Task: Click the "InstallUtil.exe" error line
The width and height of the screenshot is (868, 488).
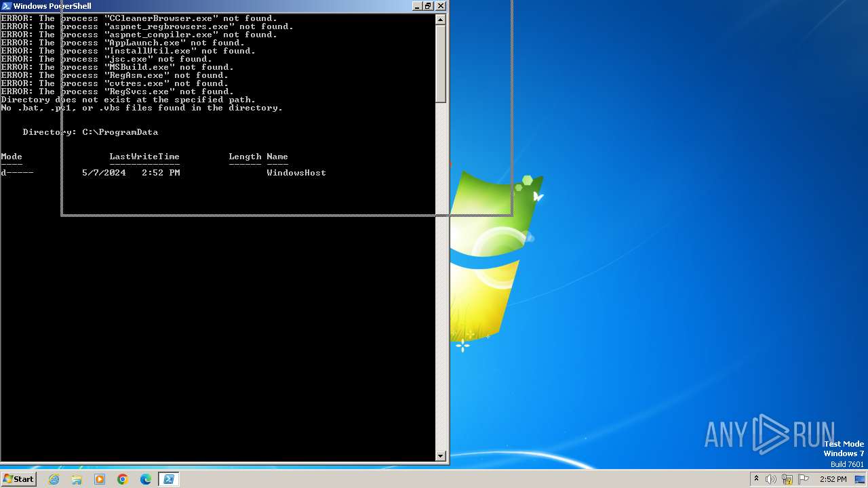Action: 128,51
